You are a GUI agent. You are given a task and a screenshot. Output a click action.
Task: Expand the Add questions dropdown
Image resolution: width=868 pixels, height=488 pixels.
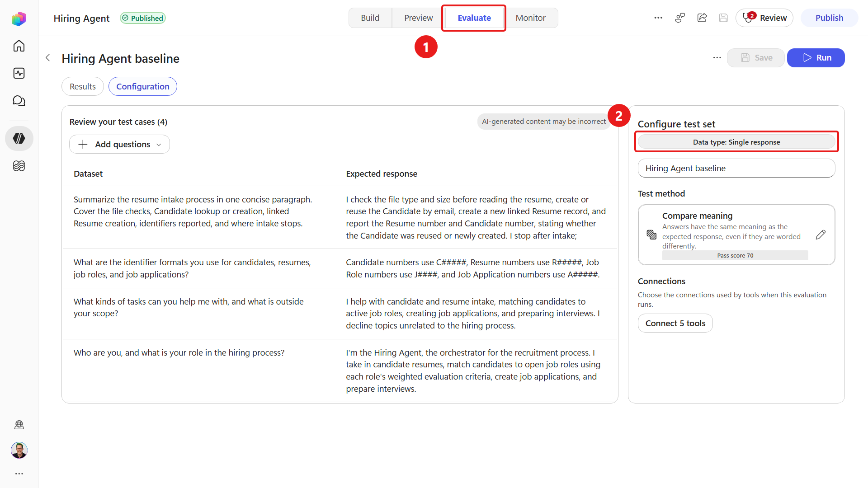tap(119, 145)
